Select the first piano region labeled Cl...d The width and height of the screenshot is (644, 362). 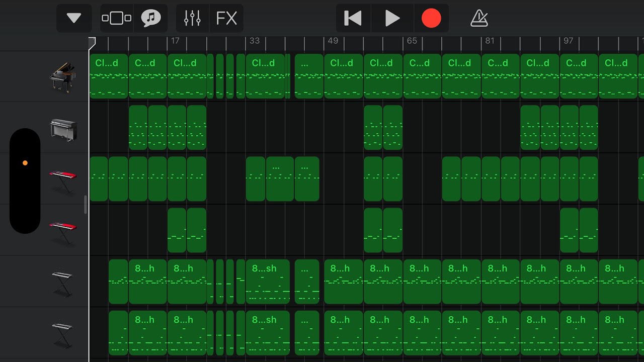point(109,76)
